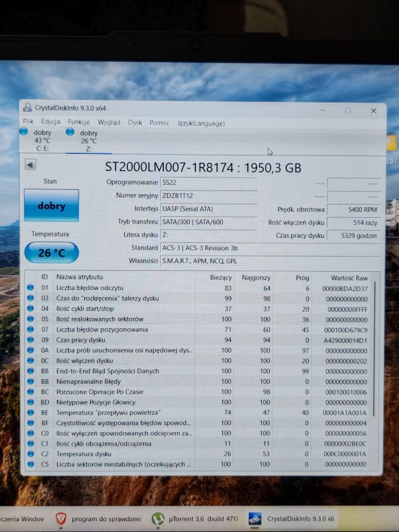Open the Edycja menu
The image size is (399, 532).
click(x=51, y=122)
